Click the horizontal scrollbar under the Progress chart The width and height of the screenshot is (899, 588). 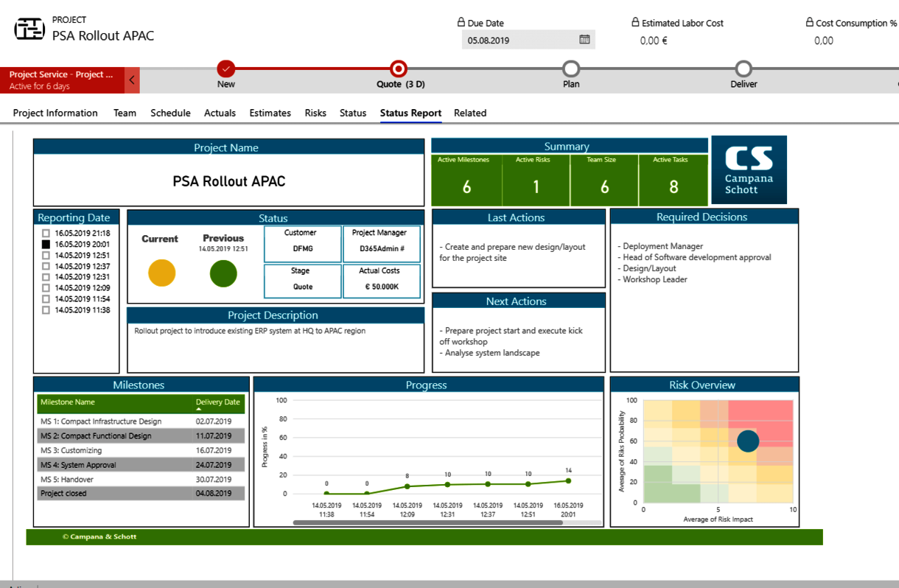428,522
